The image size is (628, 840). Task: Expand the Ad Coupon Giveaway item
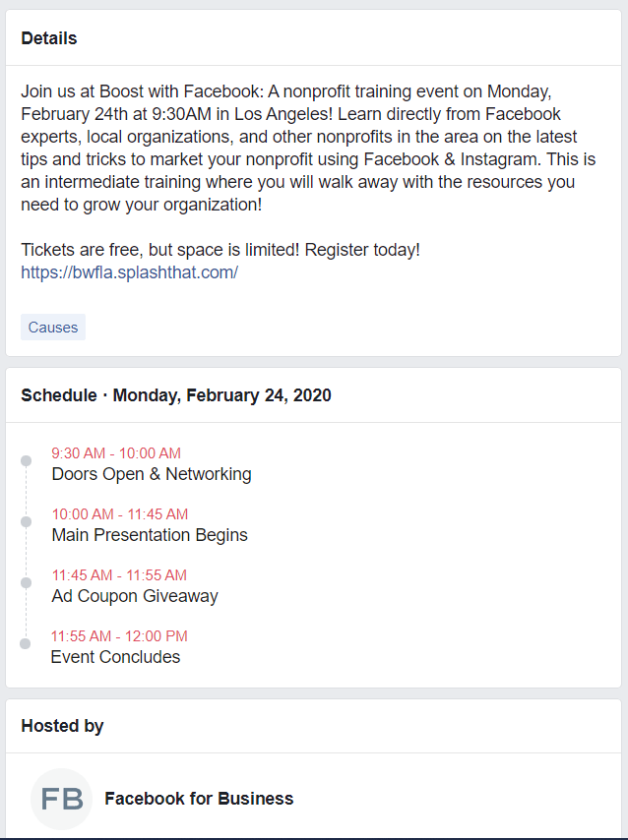click(x=135, y=596)
